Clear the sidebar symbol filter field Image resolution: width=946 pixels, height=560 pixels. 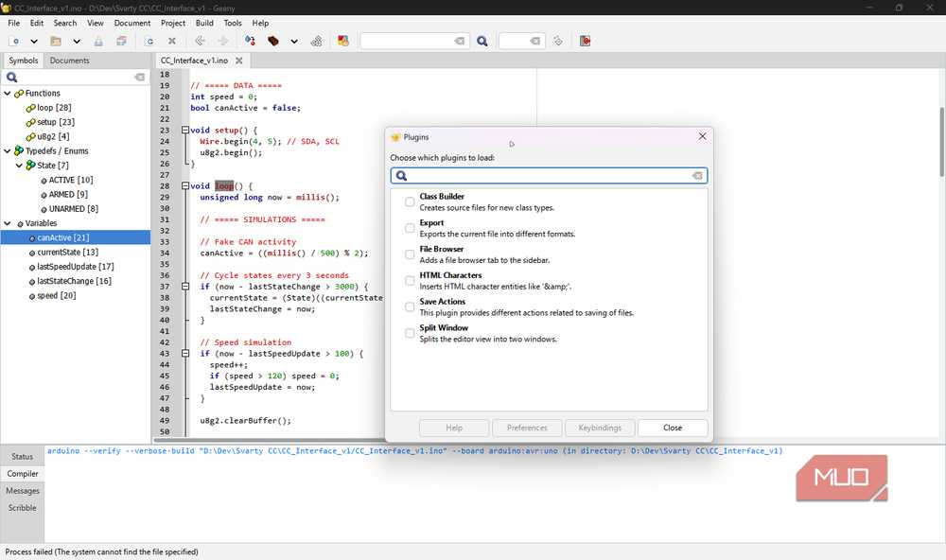(x=140, y=78)
